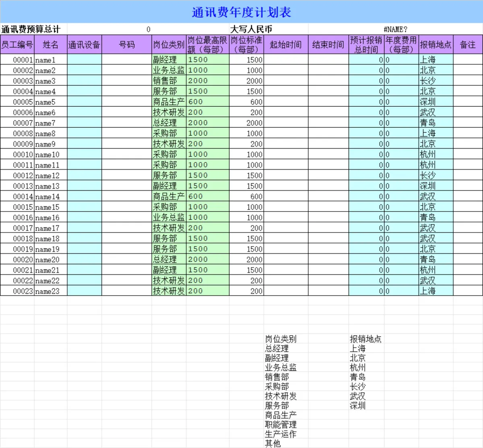The height and width of the screenshot is (448, 483).
Task: Click employee number 00022
Action: pyautogui.click(x=17, y=280)
